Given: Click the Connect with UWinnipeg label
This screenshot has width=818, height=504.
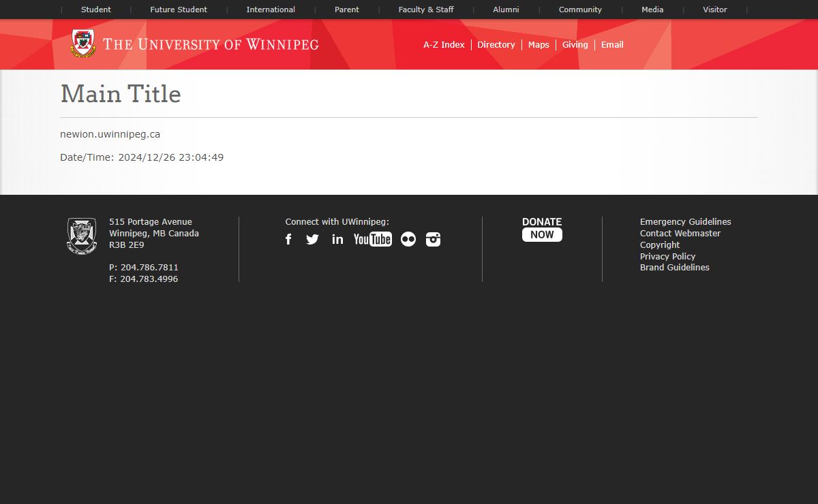Looking at the screenshot, I should [x=337, y=222].
